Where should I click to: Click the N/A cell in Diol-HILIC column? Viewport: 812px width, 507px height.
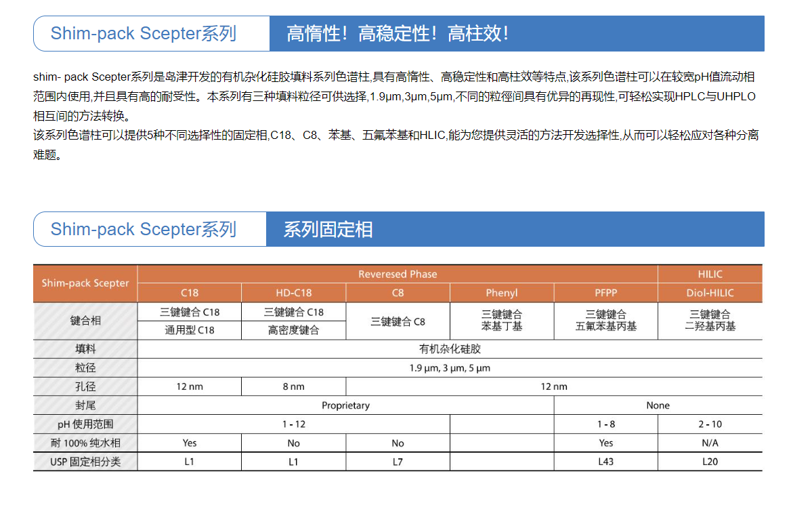click(x=710, y=443)
